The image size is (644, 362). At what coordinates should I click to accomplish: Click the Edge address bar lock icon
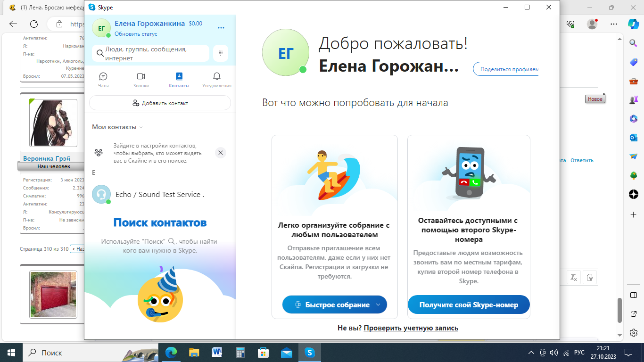pyautogui.click(x=59, y=24)
